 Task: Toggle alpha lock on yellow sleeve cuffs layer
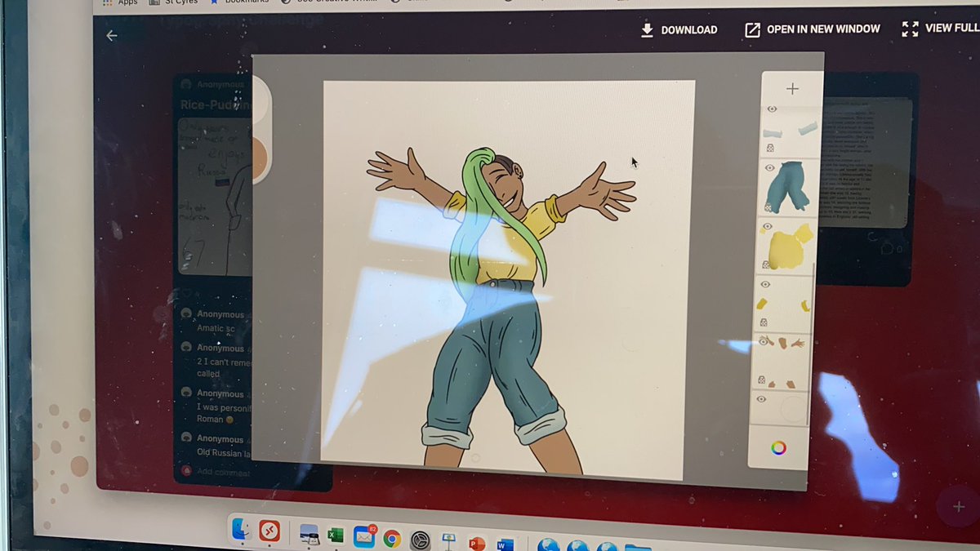click(764, 322)
